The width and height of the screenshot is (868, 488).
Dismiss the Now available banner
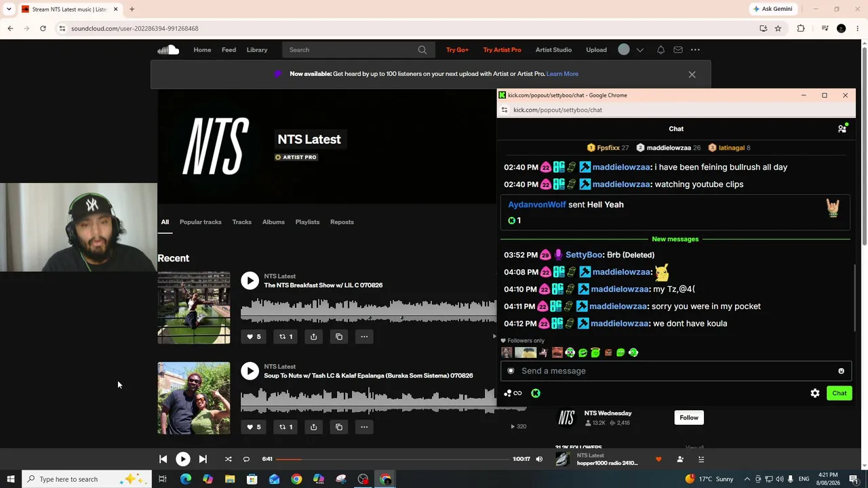692,74
